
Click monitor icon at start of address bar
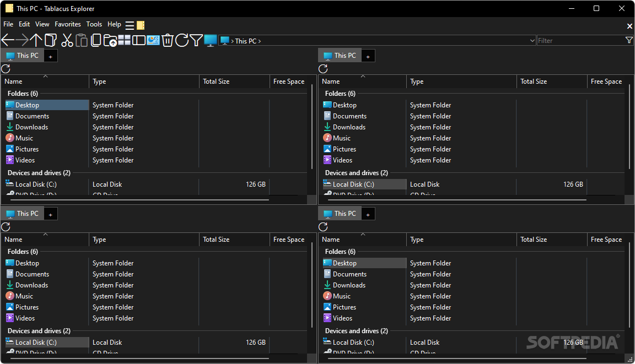click(225, 40)
